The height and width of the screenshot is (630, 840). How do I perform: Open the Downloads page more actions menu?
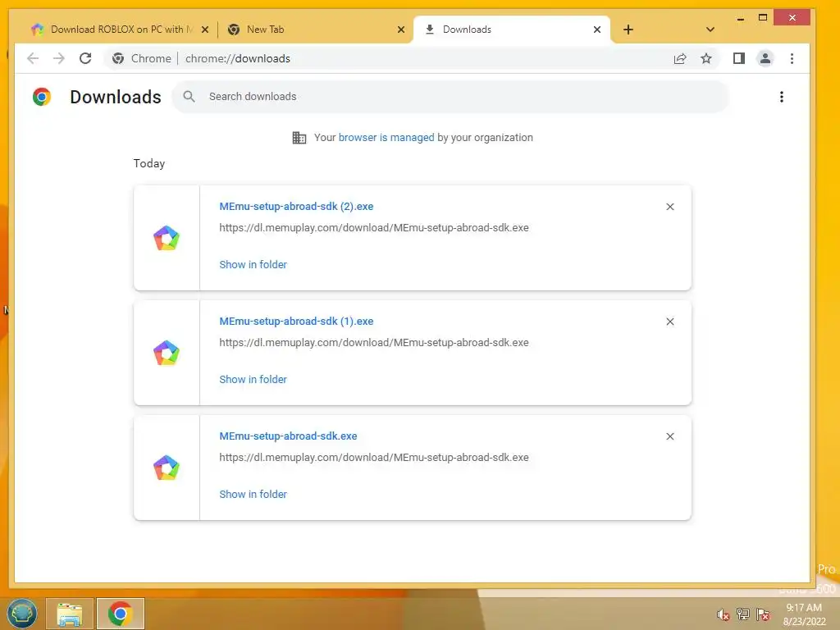(782, 97)
